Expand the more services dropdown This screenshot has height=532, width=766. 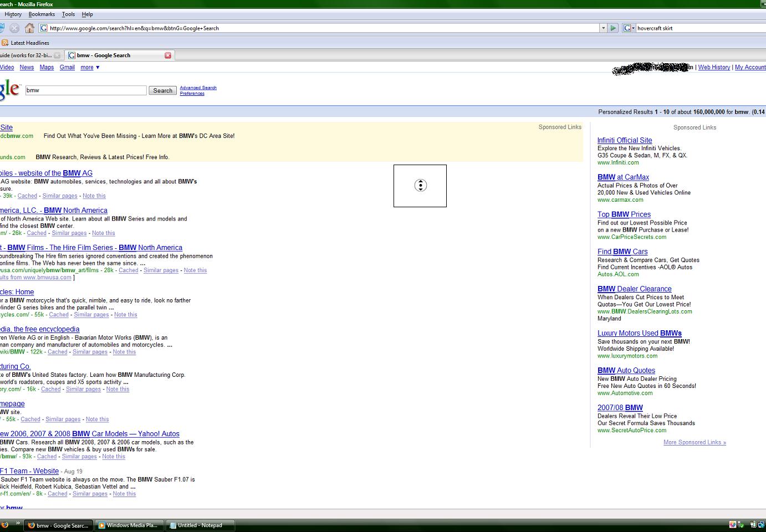90,67
